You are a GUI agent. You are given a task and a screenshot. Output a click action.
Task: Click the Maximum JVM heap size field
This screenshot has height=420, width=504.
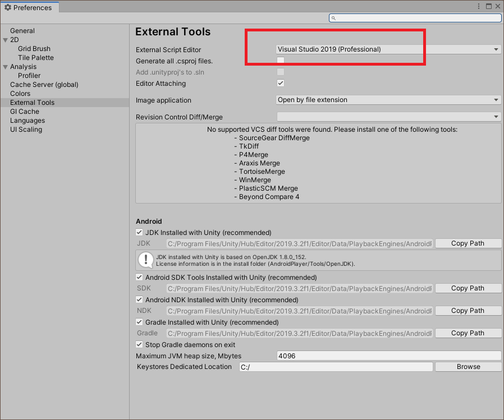point(388,356)
